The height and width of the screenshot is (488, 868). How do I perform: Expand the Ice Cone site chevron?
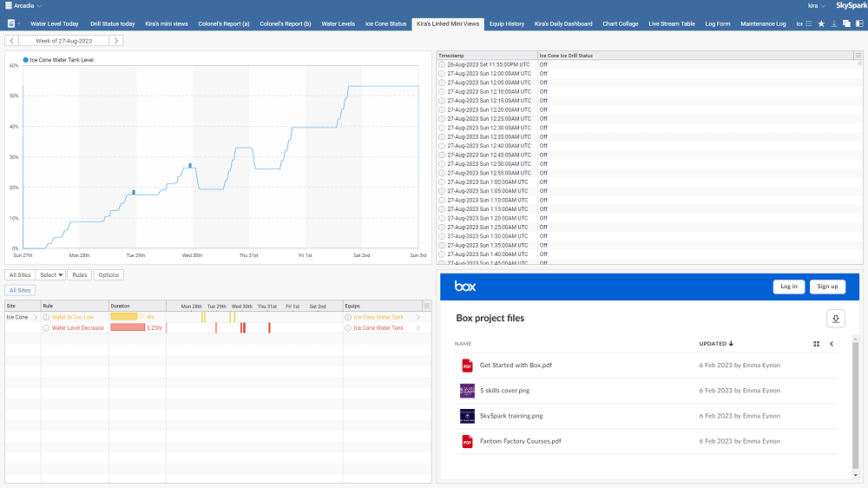[36, 318]
